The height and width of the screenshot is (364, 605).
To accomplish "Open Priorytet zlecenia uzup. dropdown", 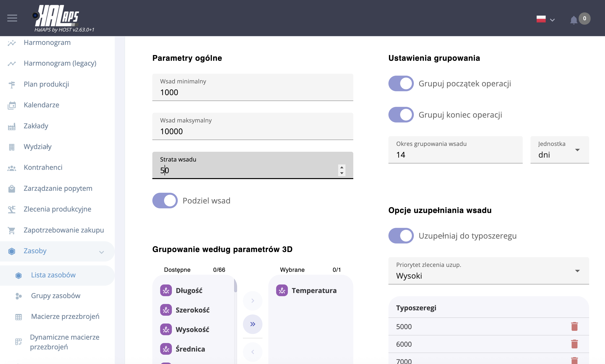I will pos(488,271).
